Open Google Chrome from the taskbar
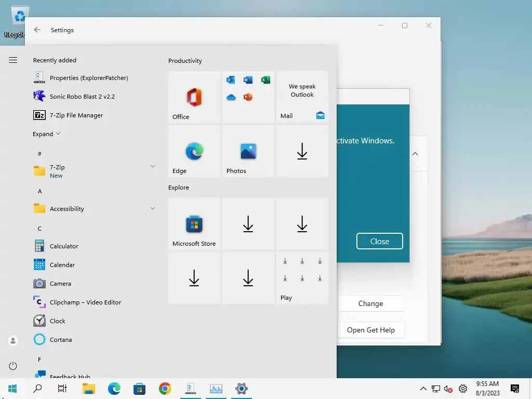This screenshot has height=399, width=532. click(x=165, y=389)
